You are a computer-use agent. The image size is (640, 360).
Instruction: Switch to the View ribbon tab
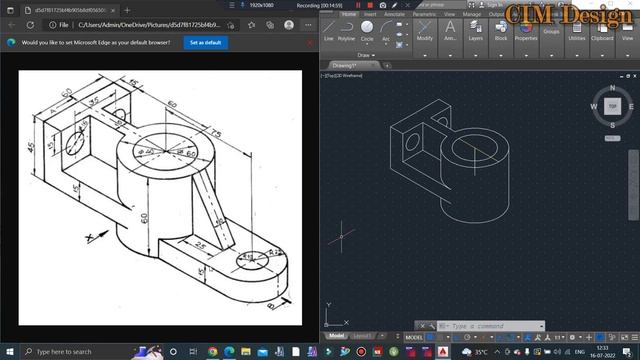449,14
